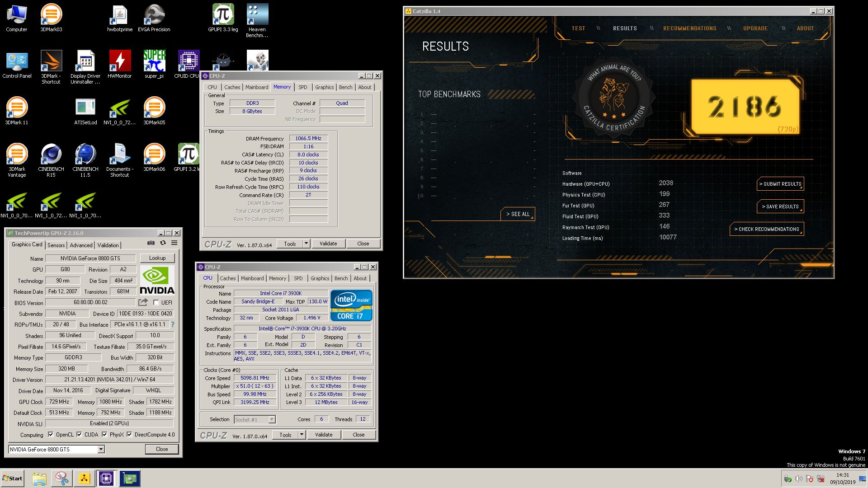Launch CINEBENCH R15 from desktop
Viewport: 868px width, 488px height.
(x=51, y=160)
